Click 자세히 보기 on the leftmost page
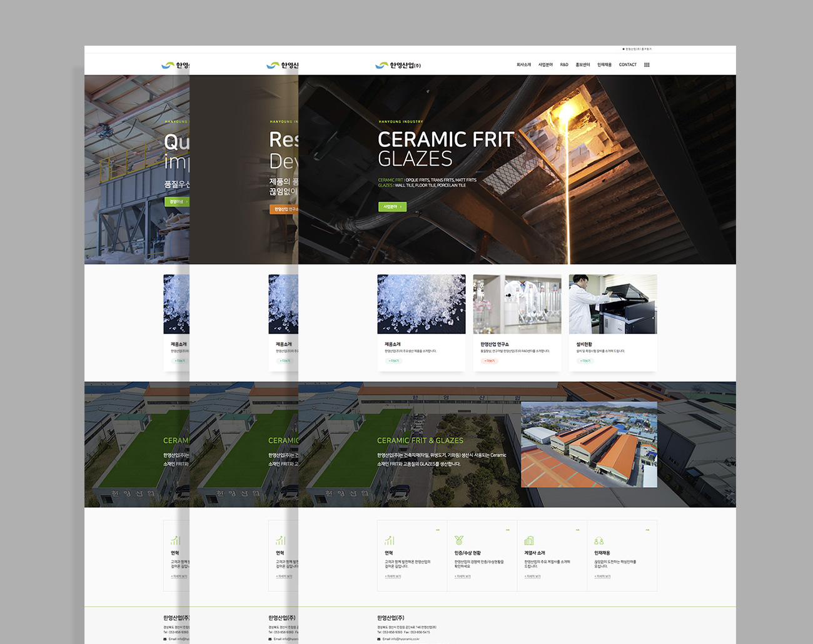This screenshot has height=644, width=813. point(179,576)
